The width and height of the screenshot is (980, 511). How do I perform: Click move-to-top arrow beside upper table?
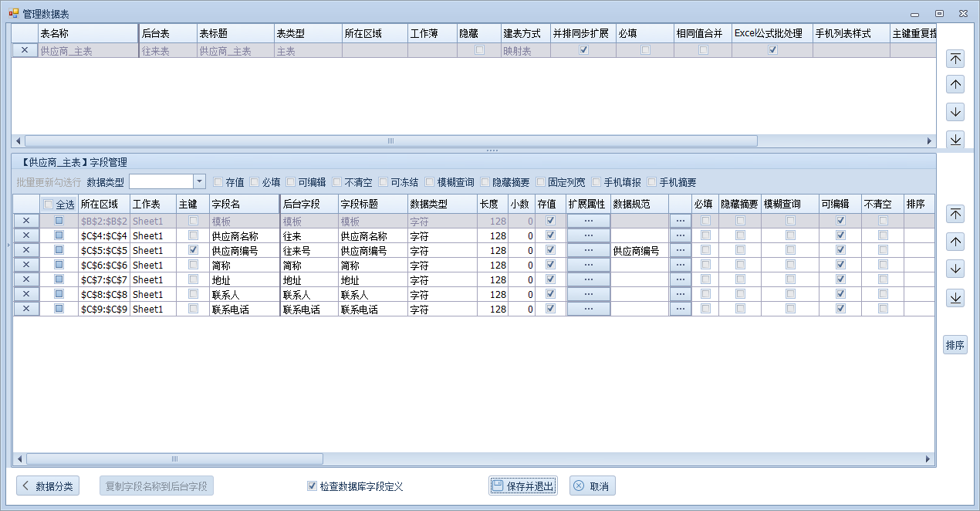coord(955,59)
